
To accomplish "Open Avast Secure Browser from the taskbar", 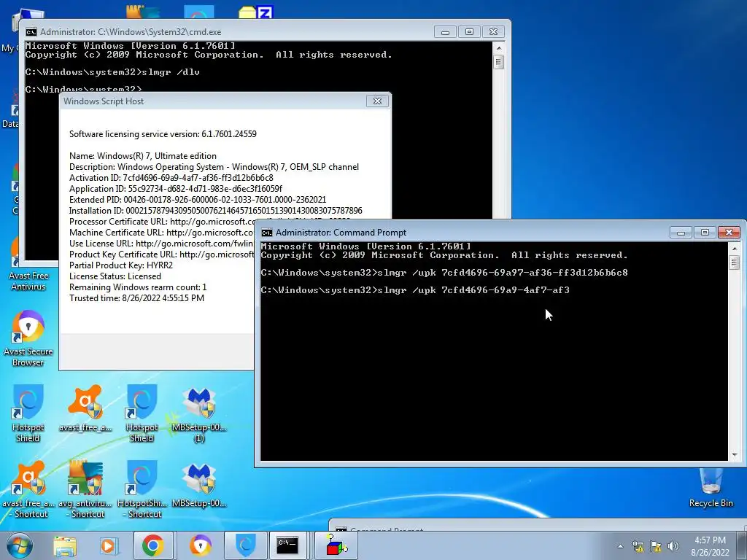I will [200, 545].
